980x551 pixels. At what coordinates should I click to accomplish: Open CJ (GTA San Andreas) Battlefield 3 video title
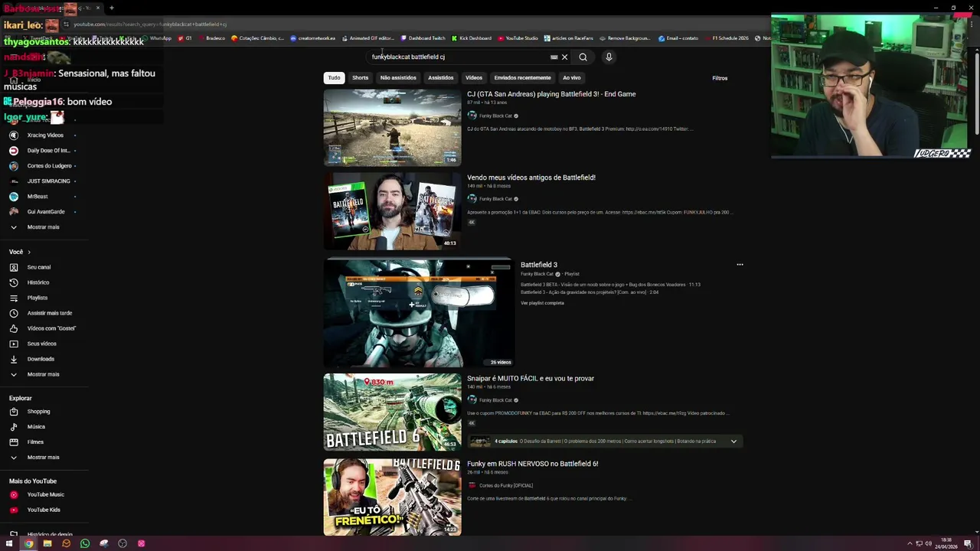coord(551,94)
